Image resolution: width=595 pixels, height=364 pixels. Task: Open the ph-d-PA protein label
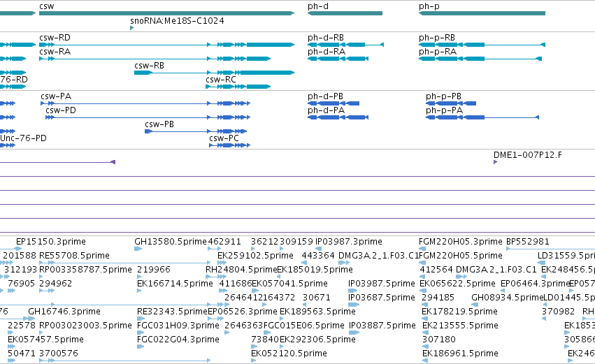326,110
